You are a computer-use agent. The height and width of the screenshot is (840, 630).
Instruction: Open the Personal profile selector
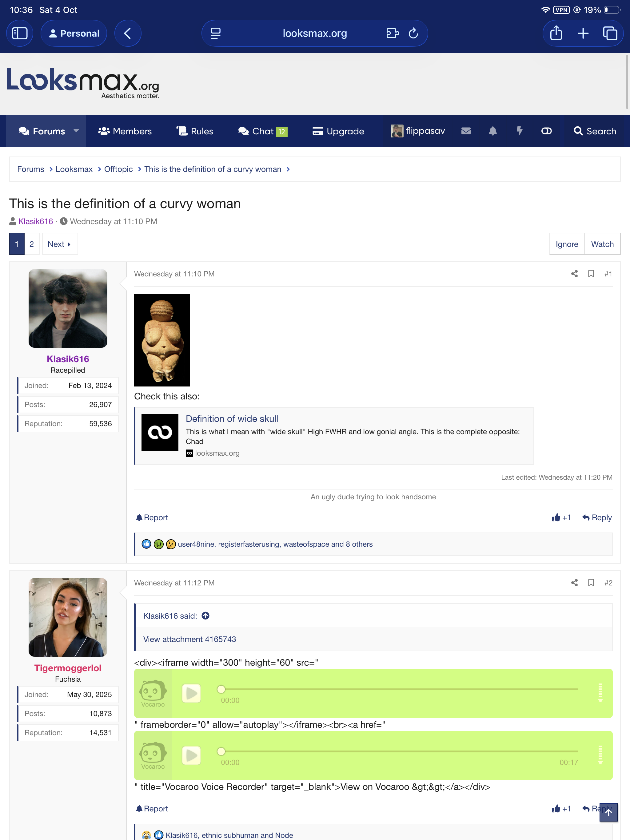point(74,34)
